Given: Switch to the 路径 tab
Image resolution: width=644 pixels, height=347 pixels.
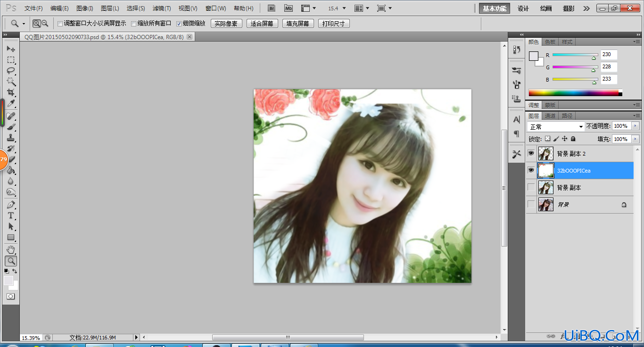Looking at the screenshot, I should (567, 116).
